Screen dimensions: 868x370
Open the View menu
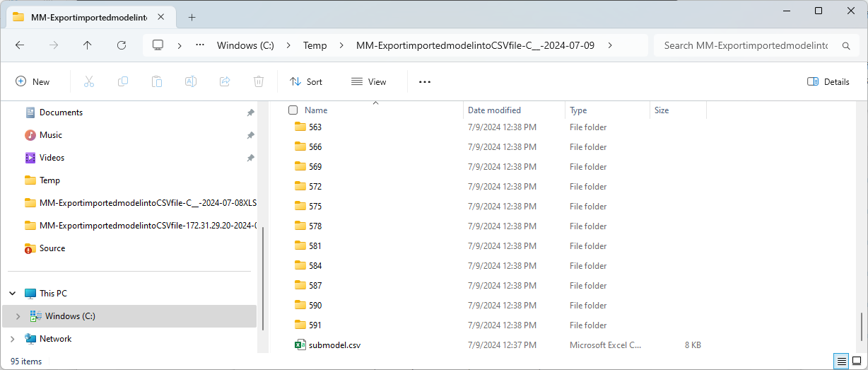pyautogui.click(x=369, y=81)
